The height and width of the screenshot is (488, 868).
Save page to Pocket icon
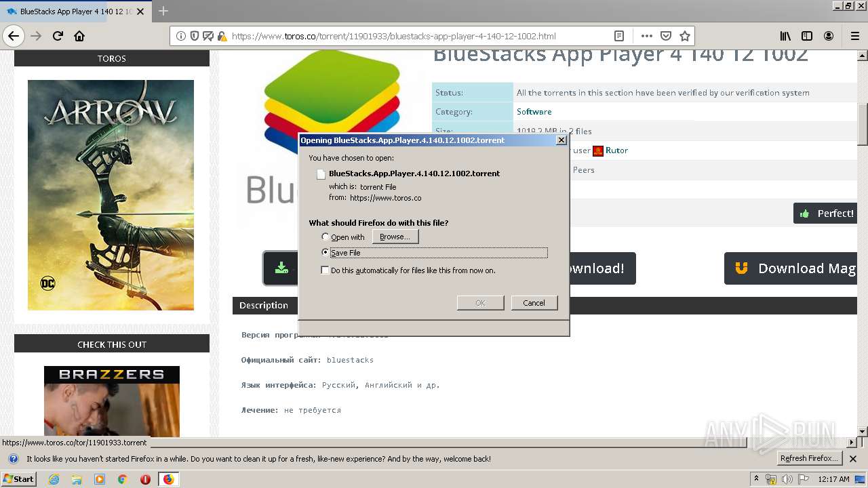coord(666,36)
